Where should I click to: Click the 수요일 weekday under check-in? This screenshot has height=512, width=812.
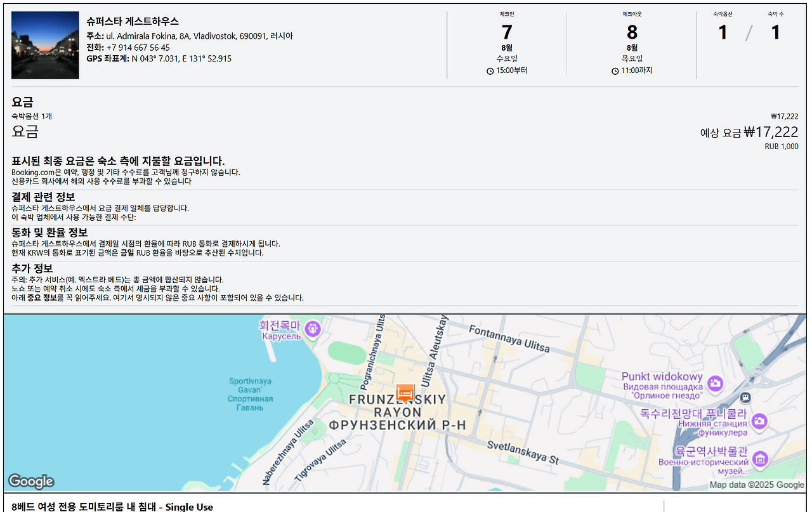[x=507, y=58]
